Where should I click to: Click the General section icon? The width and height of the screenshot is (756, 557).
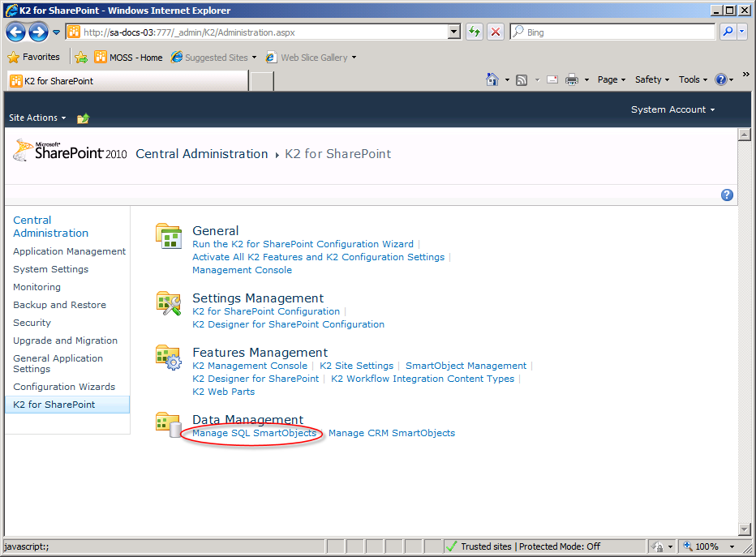click(168, 236)
